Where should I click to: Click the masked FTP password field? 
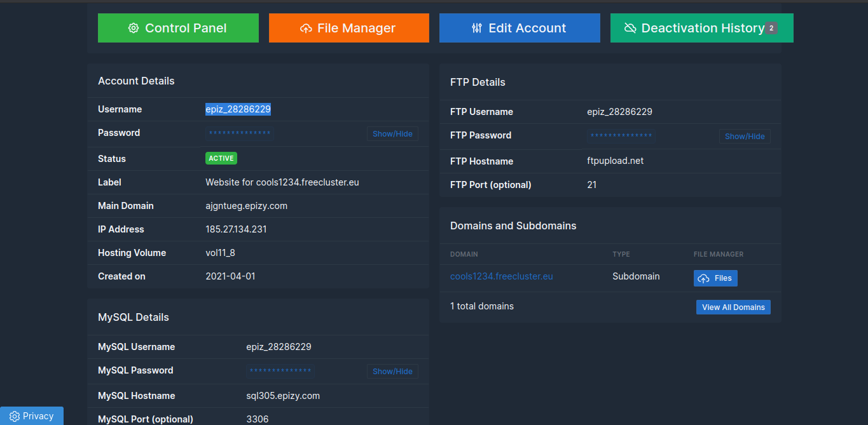pos(621,136)
